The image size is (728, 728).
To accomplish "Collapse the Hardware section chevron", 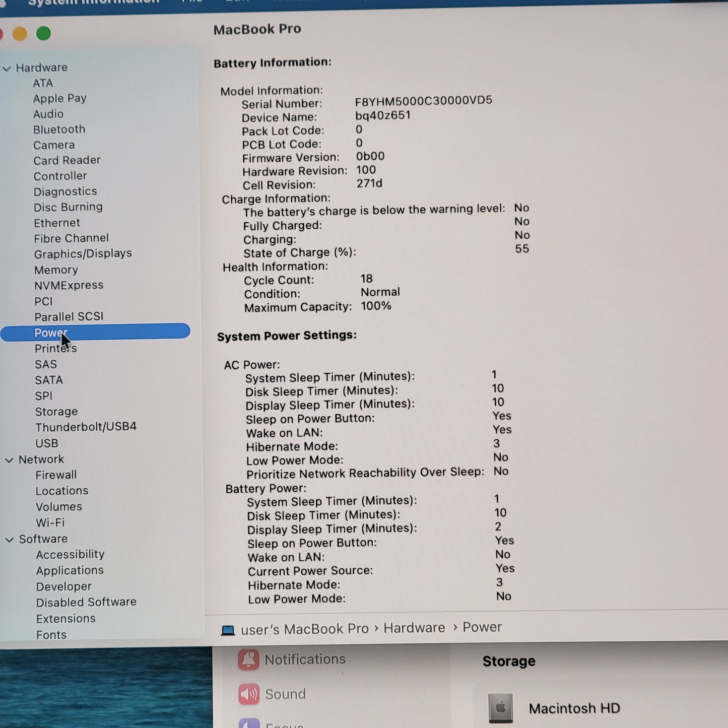I will point(7,69).
